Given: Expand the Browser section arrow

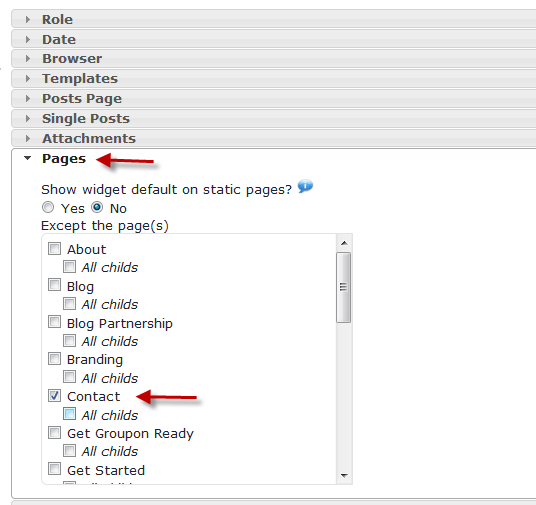Looking at the screenshot, I should [x=28, y=58].
